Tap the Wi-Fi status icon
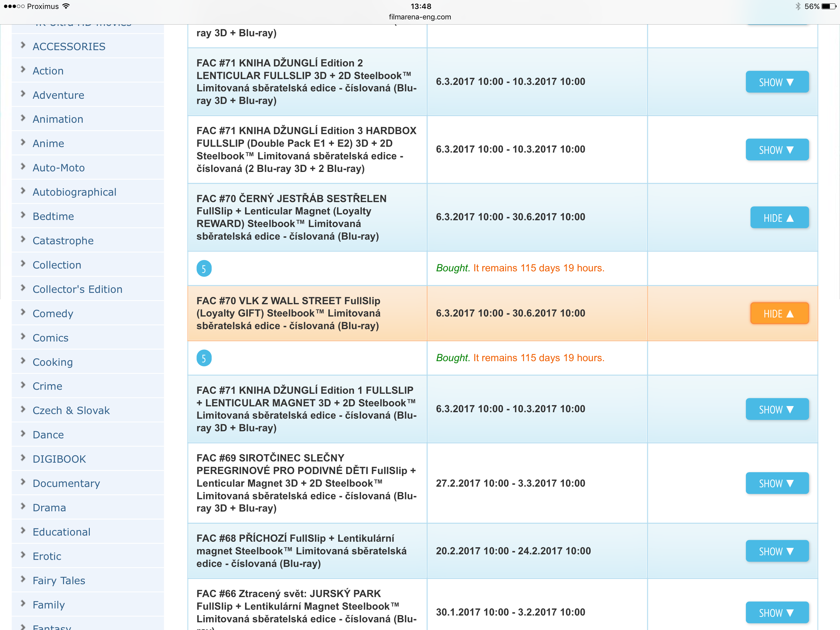The width and height of the screenshot is (840, 630). click(66, 6)
